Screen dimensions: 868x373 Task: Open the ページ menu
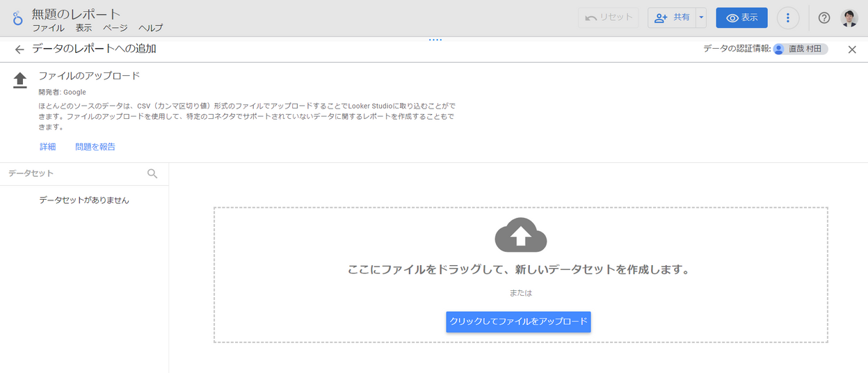[115, 28]
